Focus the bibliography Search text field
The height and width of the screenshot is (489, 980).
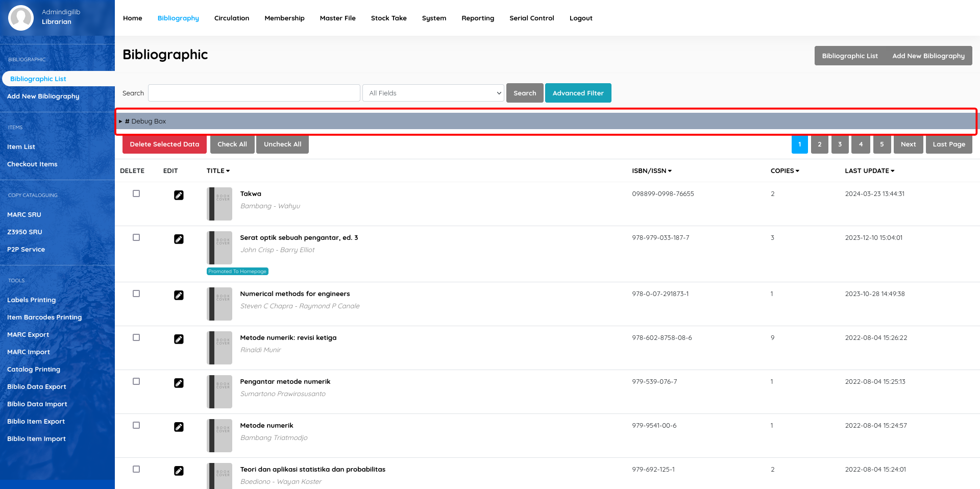point(254,93)
